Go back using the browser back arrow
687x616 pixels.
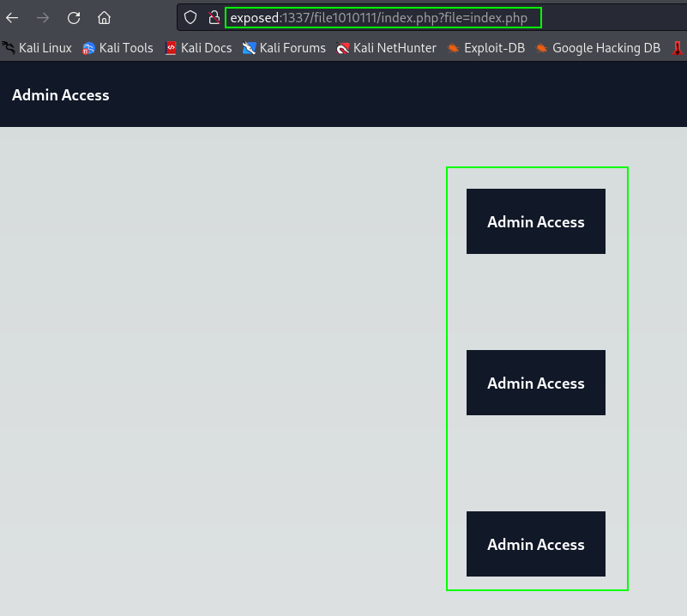pos(12,18)
